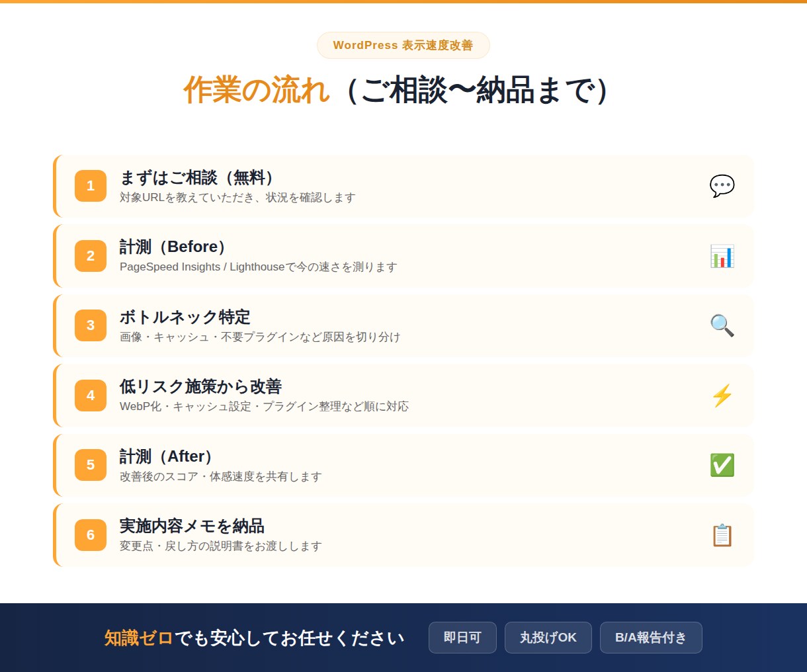Click the clipboard icon beside 実施内容メモを納品
The width and height of the screenshot is (807, 672).
tap(722, 535)
